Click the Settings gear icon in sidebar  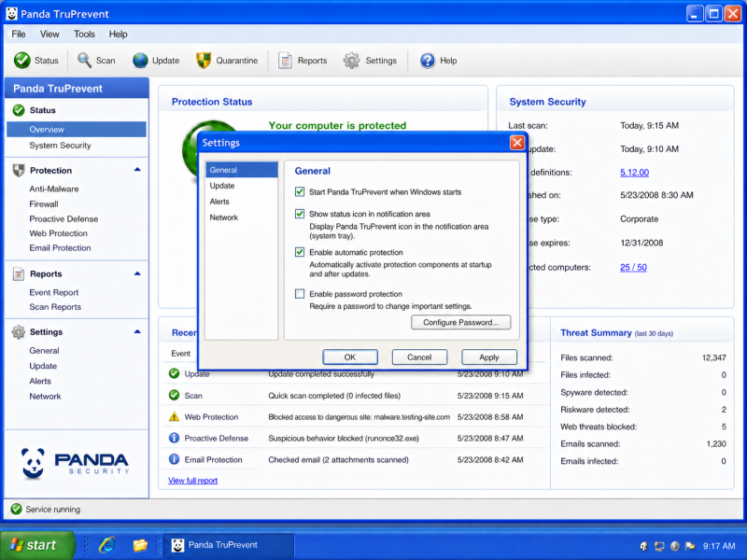point(19,332)
